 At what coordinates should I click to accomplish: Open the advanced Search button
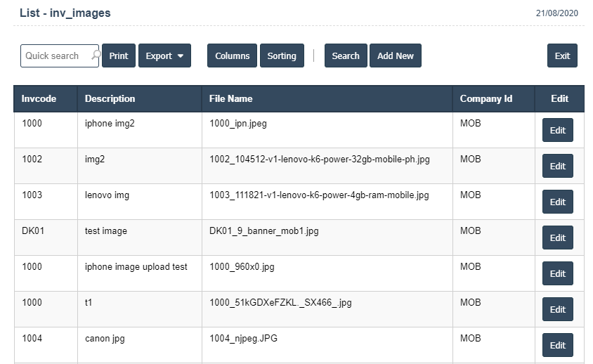[x=346, y=56]
